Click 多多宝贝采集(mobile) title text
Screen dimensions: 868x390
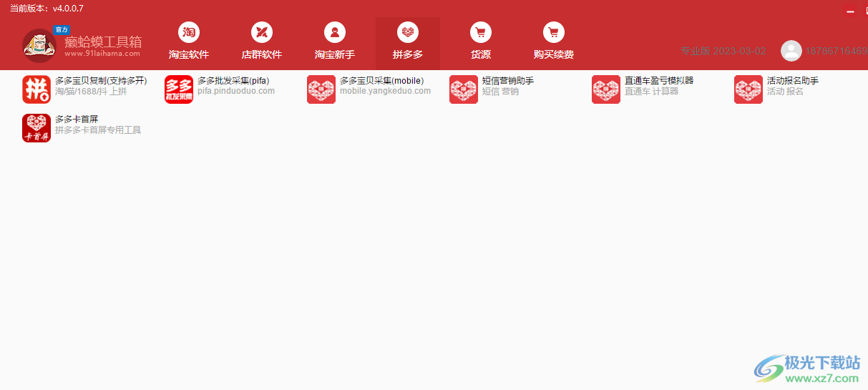(x=382, y=81)
